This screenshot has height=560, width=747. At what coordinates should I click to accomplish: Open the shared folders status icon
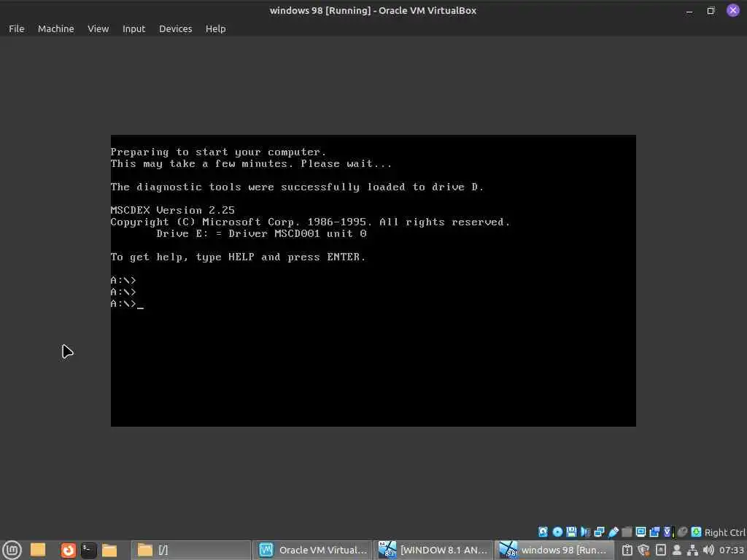pyautogui.click(x=627, y=532)
